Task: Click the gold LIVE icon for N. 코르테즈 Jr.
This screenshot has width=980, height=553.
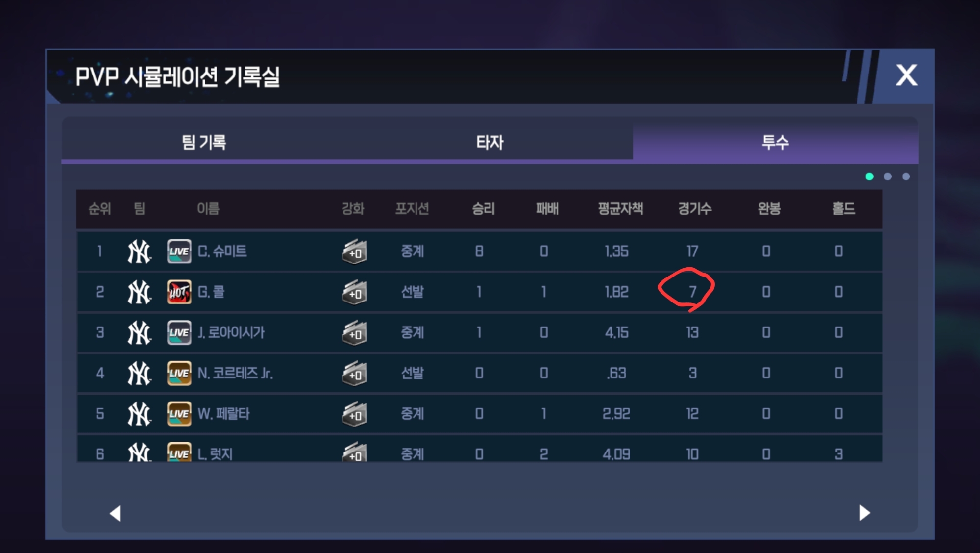Action: (x=179, y=373)
